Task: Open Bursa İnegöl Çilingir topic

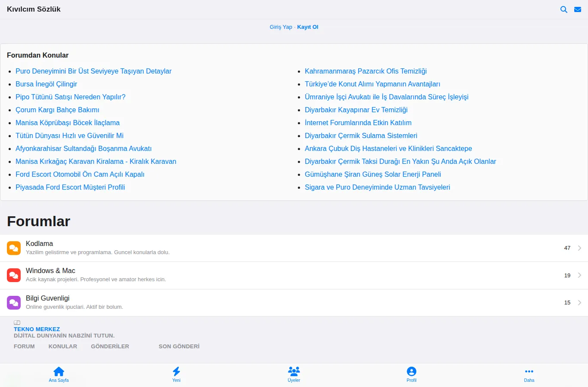Action: pos(46,84)
